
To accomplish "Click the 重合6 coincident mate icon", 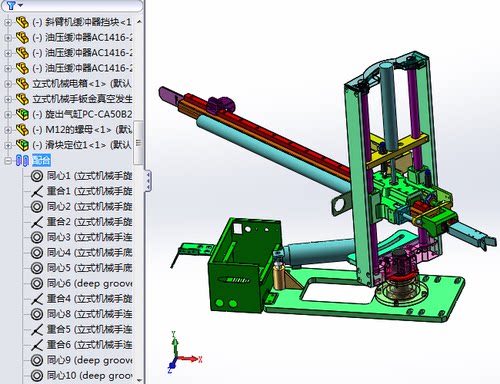I will (37, 345).
